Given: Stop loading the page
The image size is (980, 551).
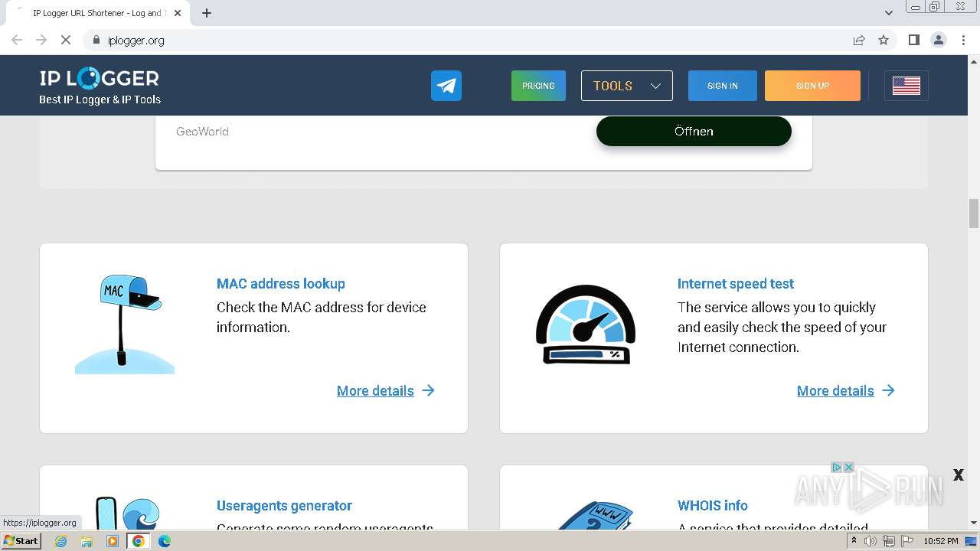Looking at the screenshot, I should click(x=66, y=40).
